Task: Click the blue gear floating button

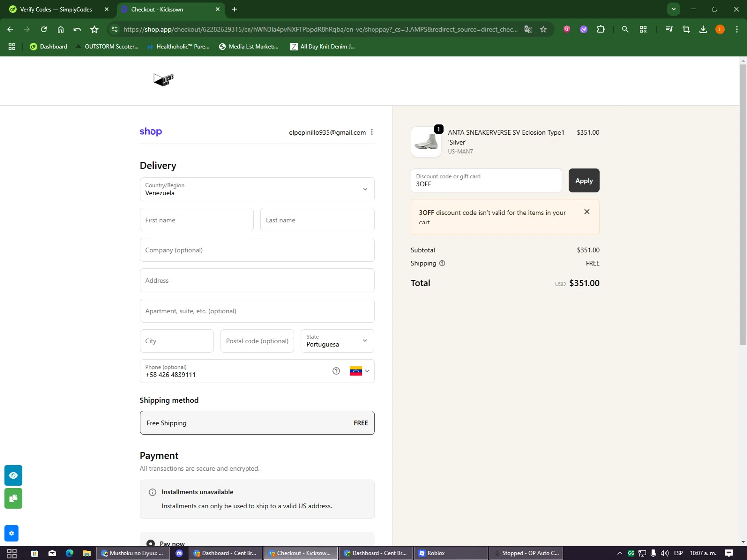Action: pos(11,533)
